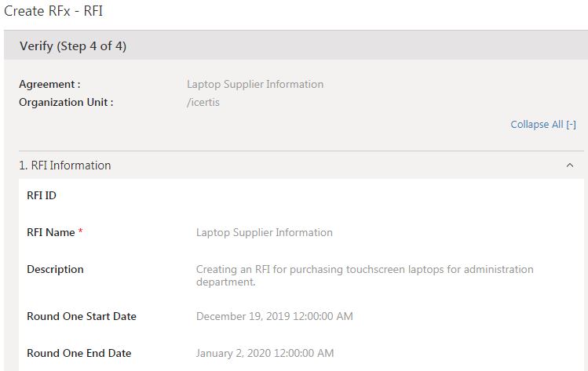The height and width of the screenshot is (371, 588).
Task: Select the /icertis organization unit value
Action: [203, 102]
